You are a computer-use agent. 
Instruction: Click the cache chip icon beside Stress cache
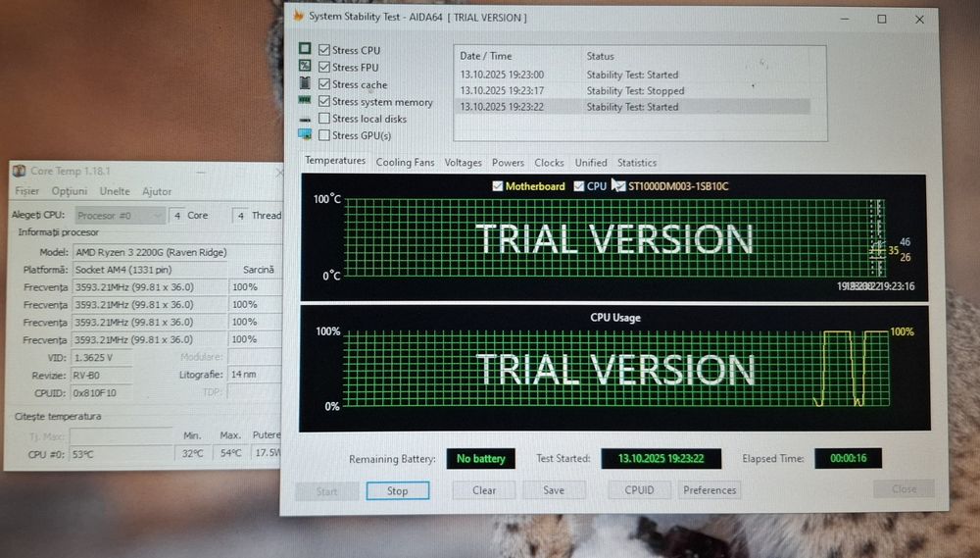305,82
